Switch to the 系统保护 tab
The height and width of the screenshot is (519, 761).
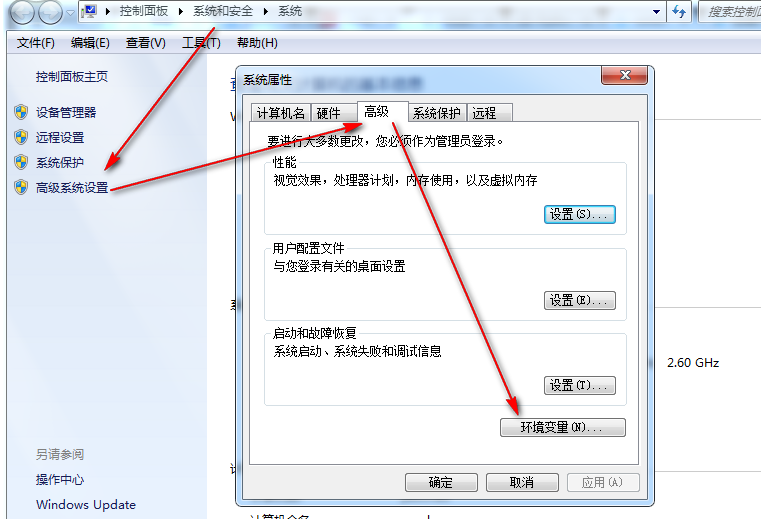tap(436, 113)
